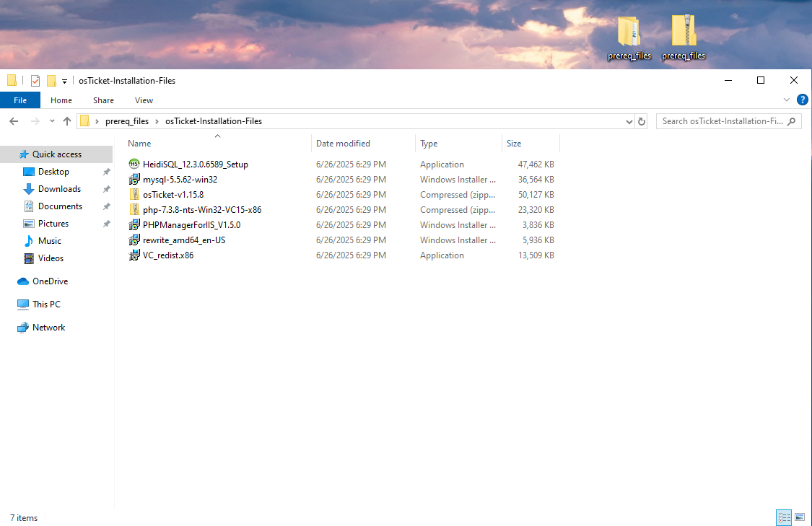Click the rewrite_amd64_en-US installer icon
Viewport: 812px width, 526px height.
pyautogui.click(x=134, y=240)
